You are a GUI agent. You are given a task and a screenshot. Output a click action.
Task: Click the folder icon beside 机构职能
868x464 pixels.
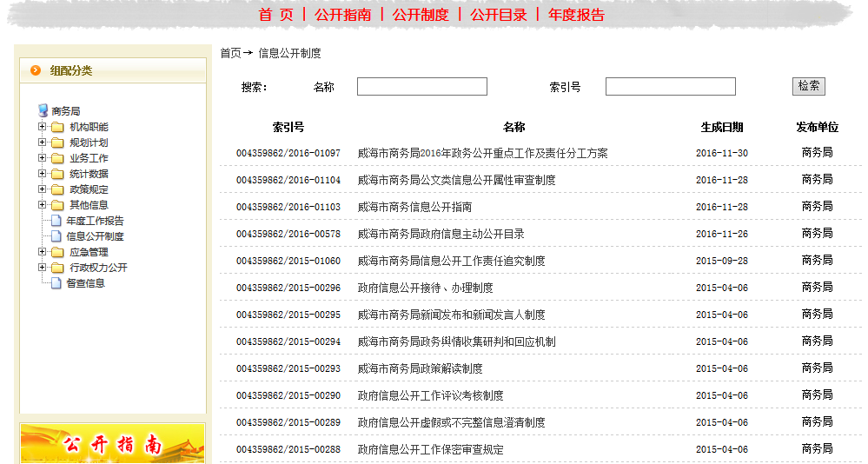pyautogui.click(x=57, y=127)
